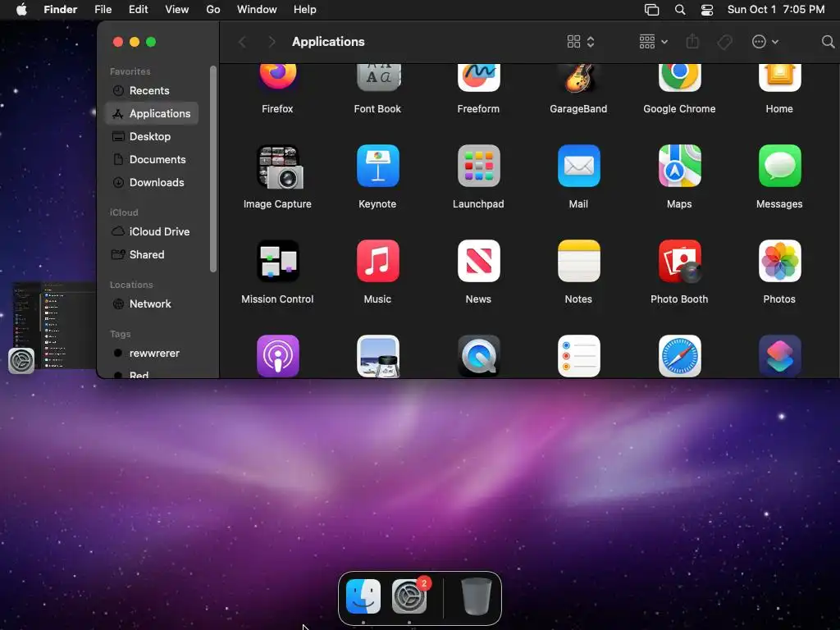
Task: Open the File menu
Action: [x=103, y=10]
